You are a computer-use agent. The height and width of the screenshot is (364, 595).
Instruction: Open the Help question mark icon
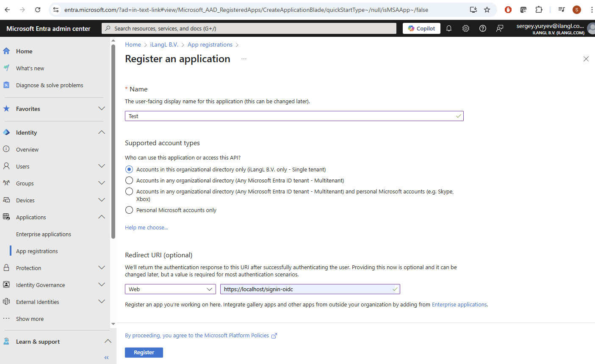click(483, 28)
